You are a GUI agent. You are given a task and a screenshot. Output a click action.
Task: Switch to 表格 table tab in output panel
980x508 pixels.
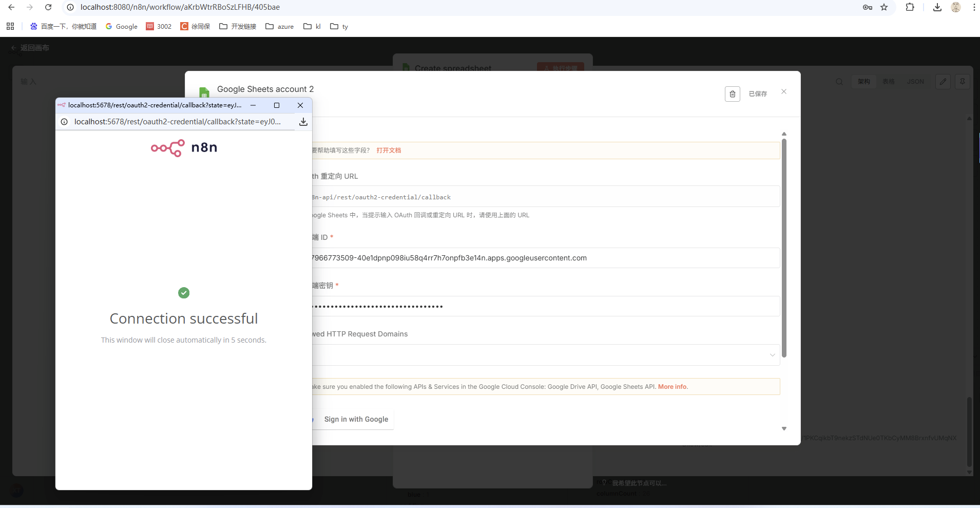point(889,82)
